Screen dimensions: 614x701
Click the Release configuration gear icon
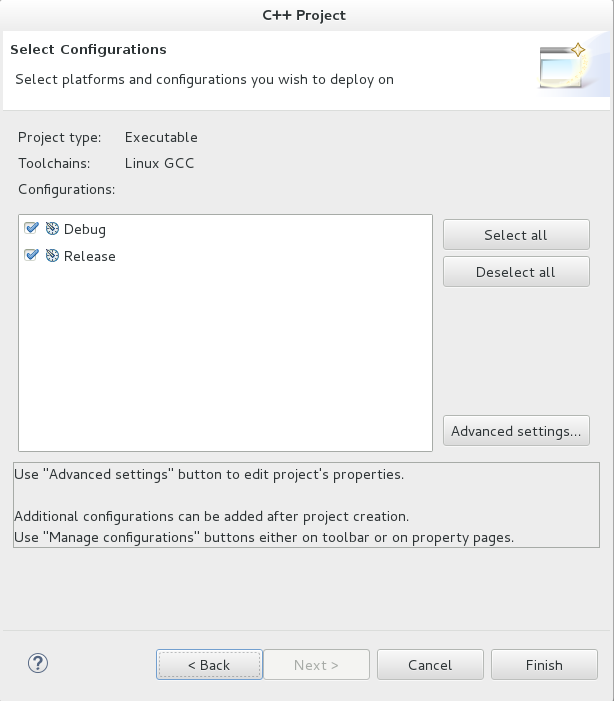coord(52,256)
